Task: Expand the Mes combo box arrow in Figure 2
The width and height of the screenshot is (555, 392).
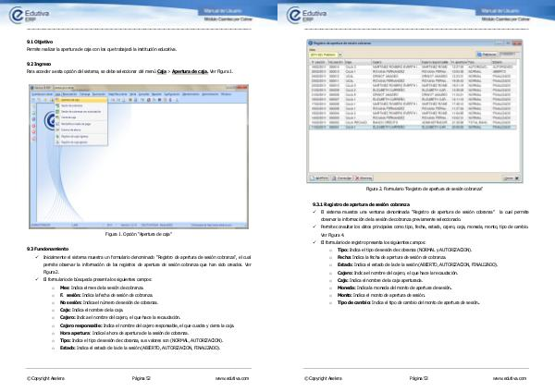Action: 339,55
